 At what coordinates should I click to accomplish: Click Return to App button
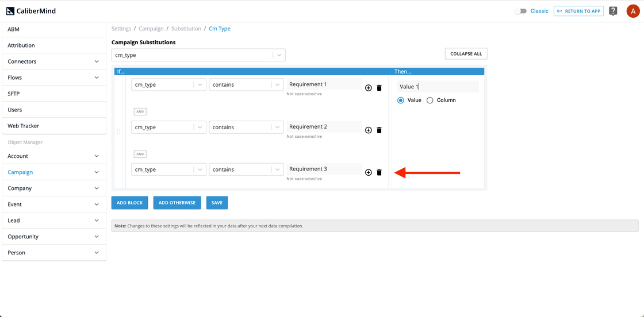pyautogui.click(x=578, y=11)
